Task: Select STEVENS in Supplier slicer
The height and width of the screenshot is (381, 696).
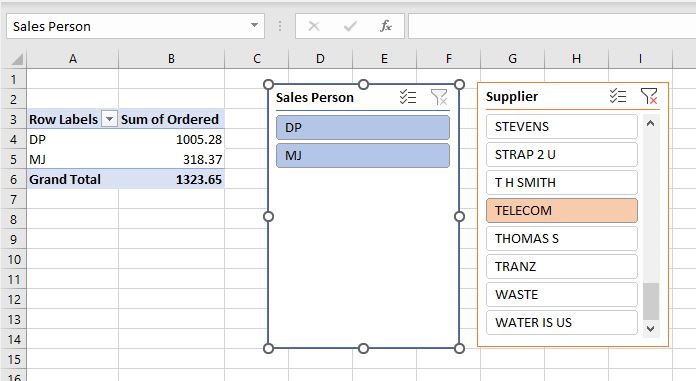Action: [562, 127]
